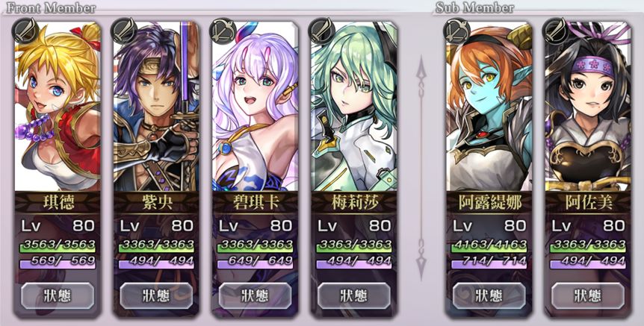Click the sword class icon on 紫央's card
The height and width of the screenshot is (326, 644).
(124, 31)
